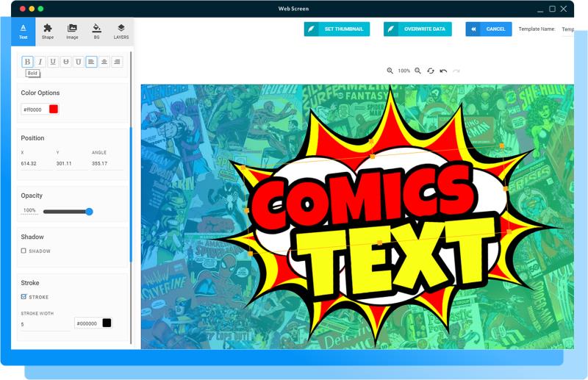Click the left panel vertical scrollbar
The height and width of the screenshot is (380, 588).
(131, 195)
